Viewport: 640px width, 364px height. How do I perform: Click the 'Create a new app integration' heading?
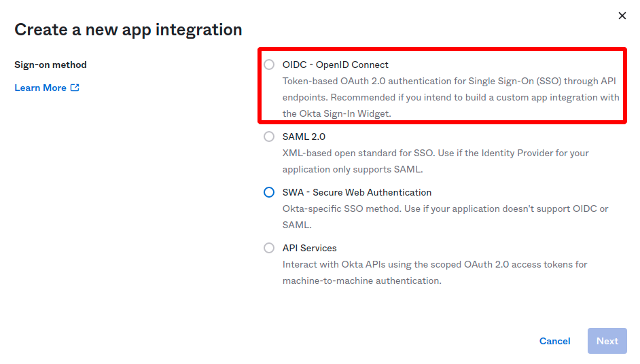tap(128, 30)
